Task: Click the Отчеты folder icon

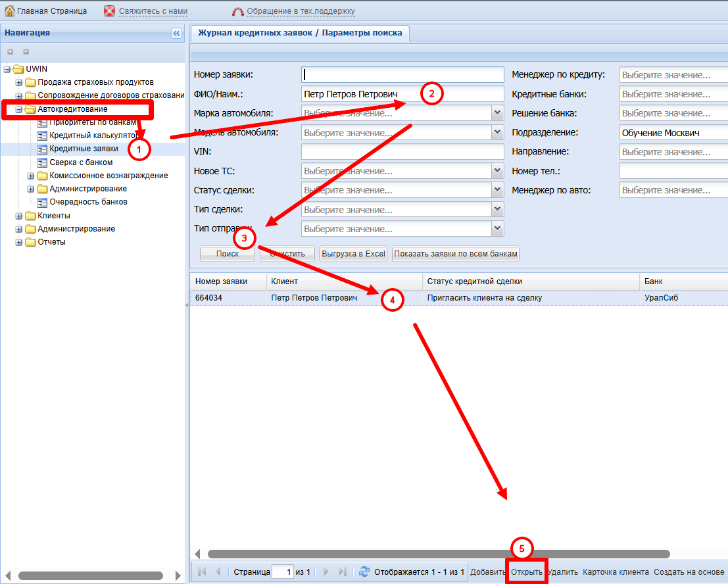Action: click(x=31, y=242)
